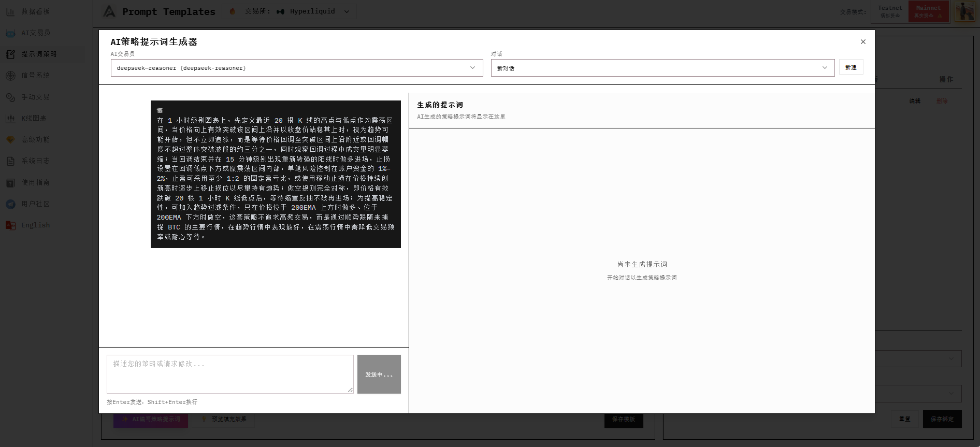Focus the strategy description text input
Image resolution: width=980 pixels, height=447 pixels.
tap(230, 374)
